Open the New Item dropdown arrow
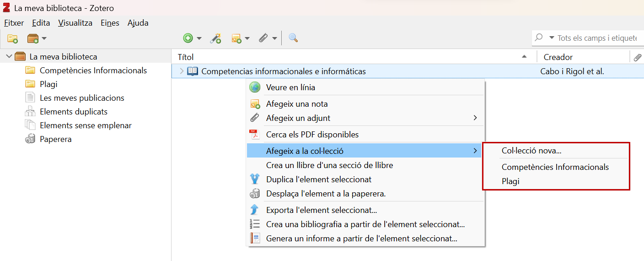The image size is (644, 261). click(199, 38)
